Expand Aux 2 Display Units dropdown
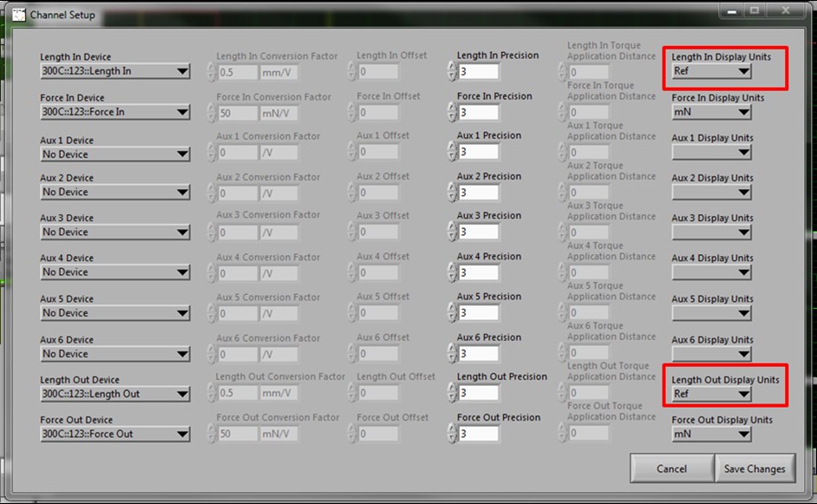The image size is (817, 504). [x=711, y=193]
